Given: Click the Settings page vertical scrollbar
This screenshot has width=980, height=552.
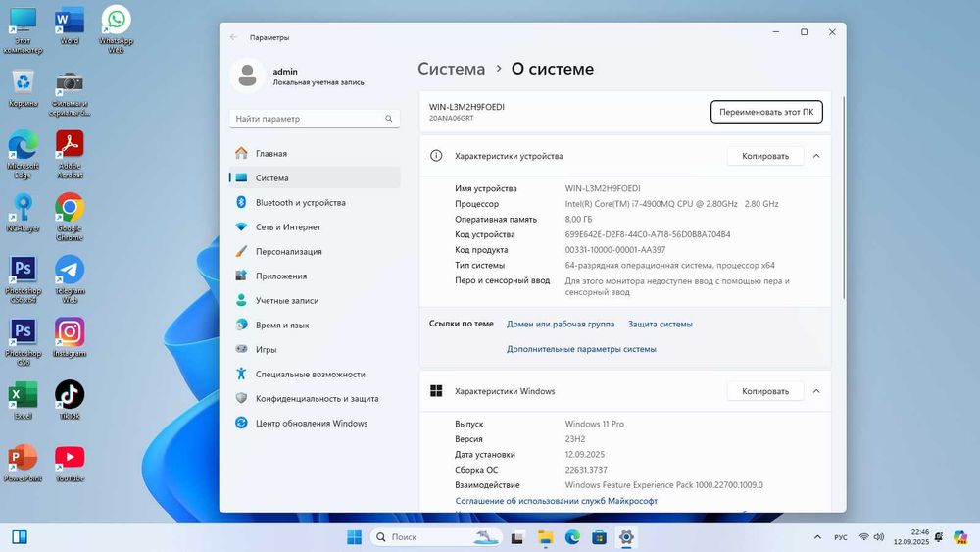Looking at the screenshot, I should click(x=843, y=197).
